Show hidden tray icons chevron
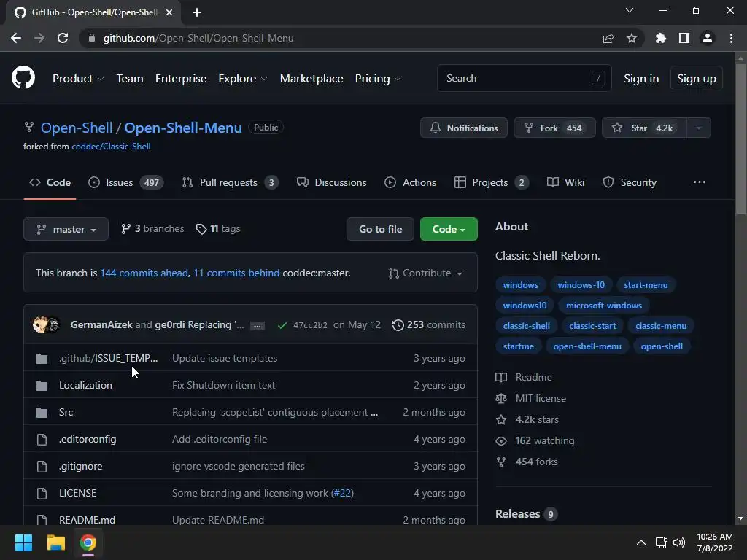 pos(641,542)
